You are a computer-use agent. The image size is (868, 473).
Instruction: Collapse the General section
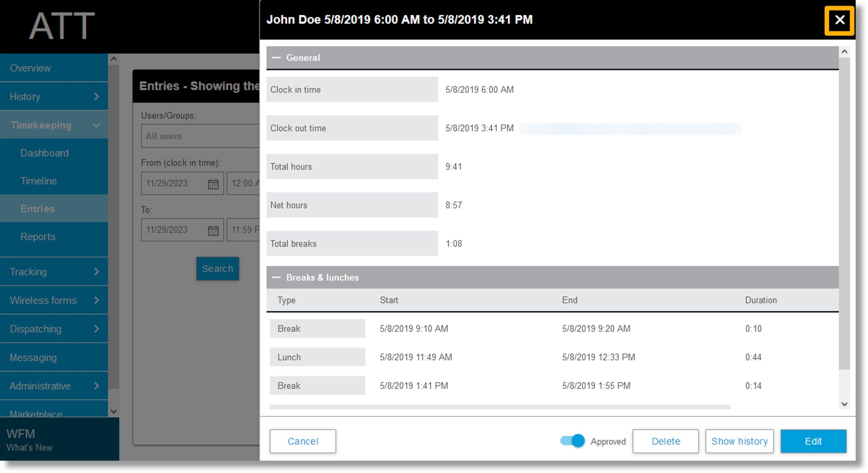(277, 57)
